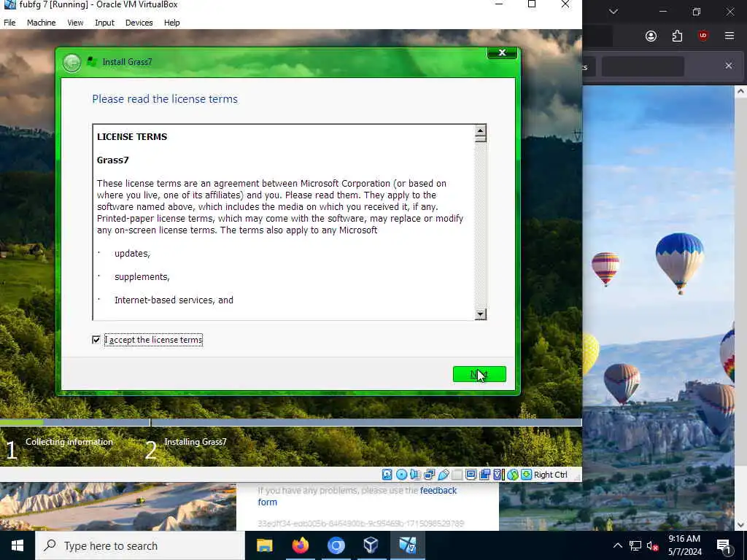
Task: Click the LICENSE TERMS bold heading
Action: (x=132, y=136)
